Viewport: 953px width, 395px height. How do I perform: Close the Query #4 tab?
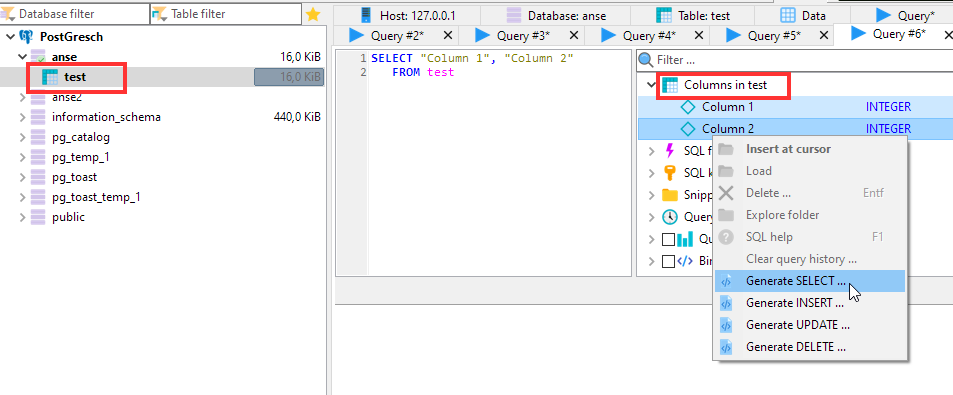(698, 36)
